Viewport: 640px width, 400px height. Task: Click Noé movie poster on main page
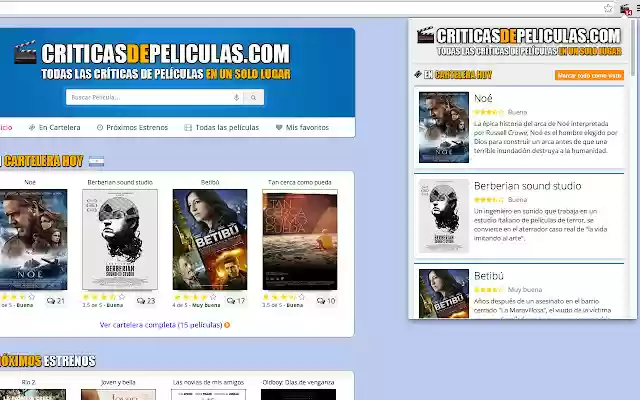(33, 240)
